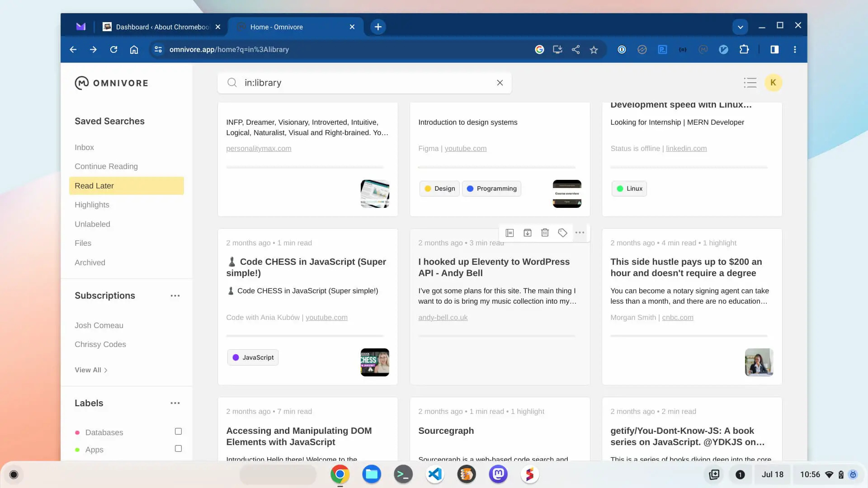The height and width of the screenshot is (488, 868).
Task: Open personalitymax.com source link
Action: click(x=259, y=148)
